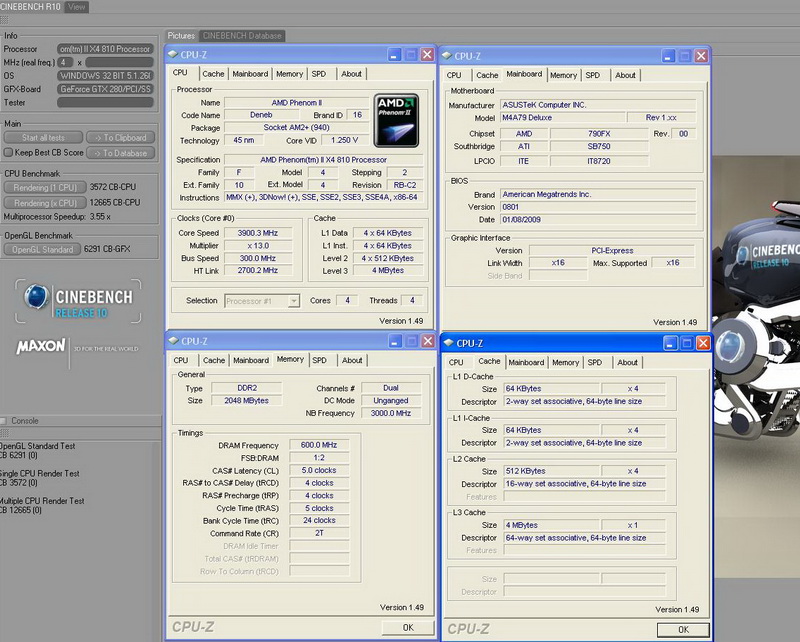
Task: Click the MAXON logo
Action: (41, 347)
